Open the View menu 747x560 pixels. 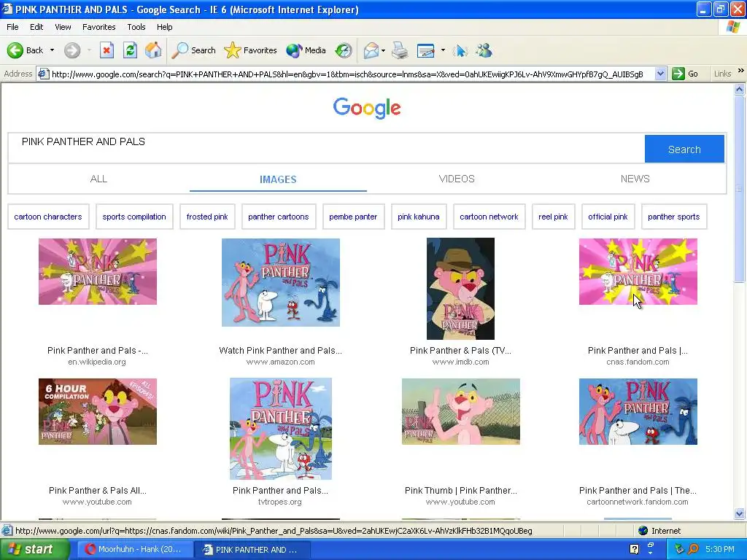click(x=63, y=27)
